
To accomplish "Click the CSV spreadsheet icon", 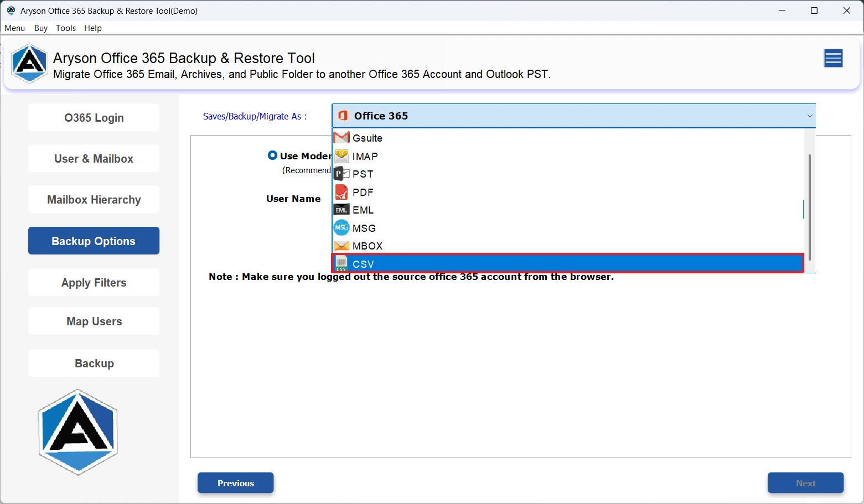I will click(x=342, y=264).
